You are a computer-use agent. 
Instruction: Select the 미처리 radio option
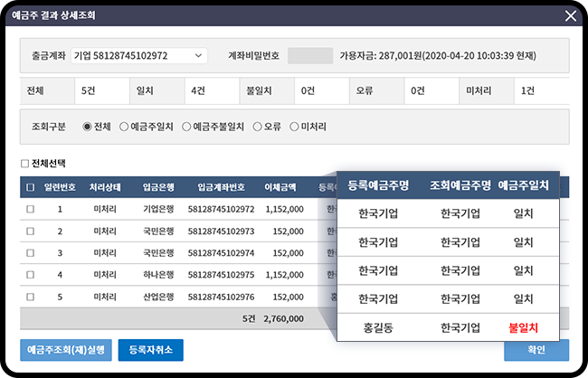pyautogui.click(x=294, y=127)
